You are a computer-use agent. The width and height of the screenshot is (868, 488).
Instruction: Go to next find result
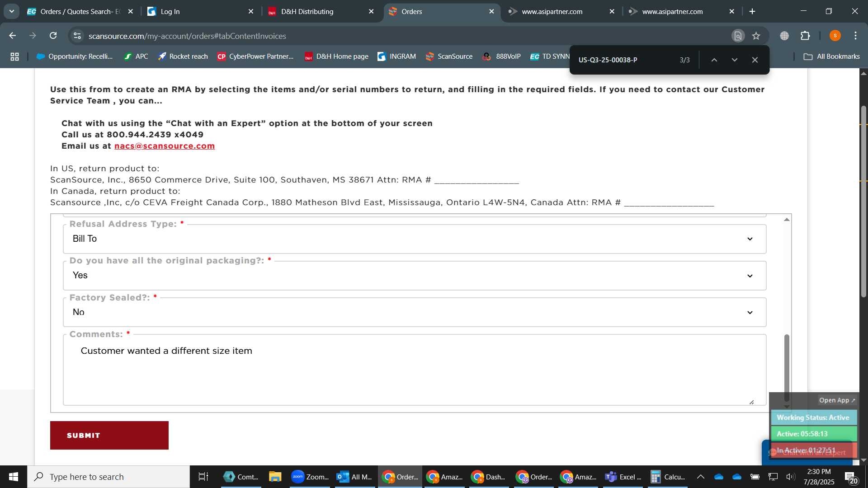(x=735, y=60)
